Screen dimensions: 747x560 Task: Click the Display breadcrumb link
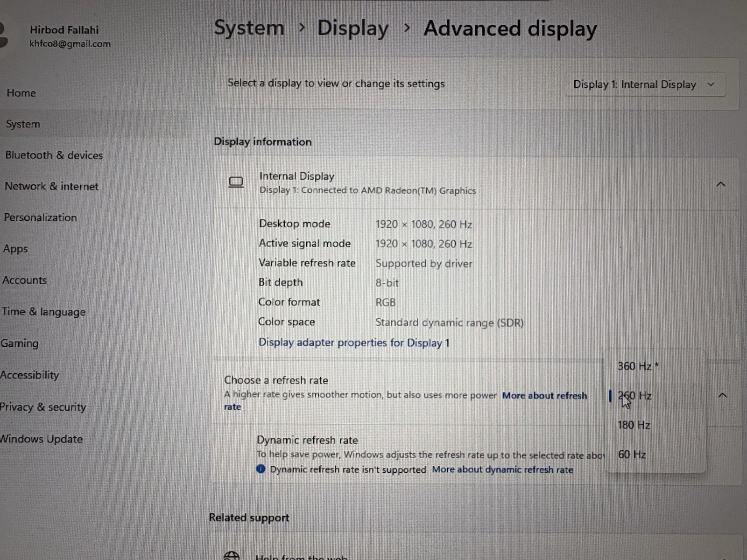352,28
